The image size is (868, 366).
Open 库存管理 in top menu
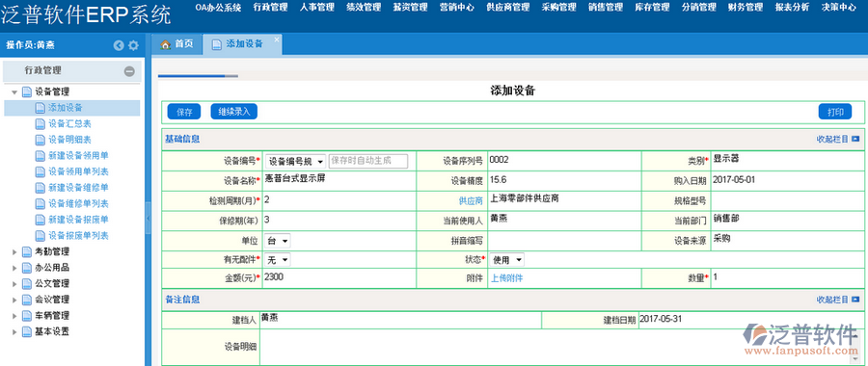[x=652, y=7]
